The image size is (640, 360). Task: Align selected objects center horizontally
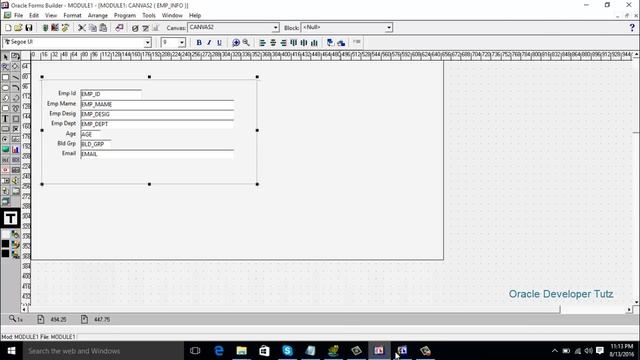tap(273, 42)
